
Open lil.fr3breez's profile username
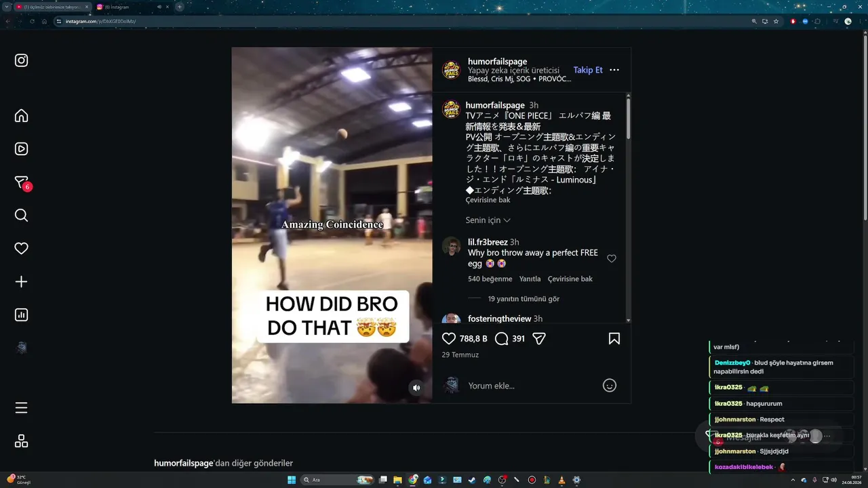(488, 242)
